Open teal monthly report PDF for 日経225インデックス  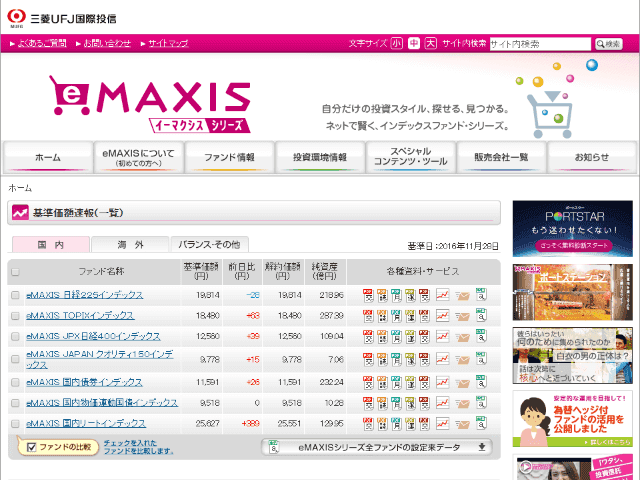pos(396,295)
